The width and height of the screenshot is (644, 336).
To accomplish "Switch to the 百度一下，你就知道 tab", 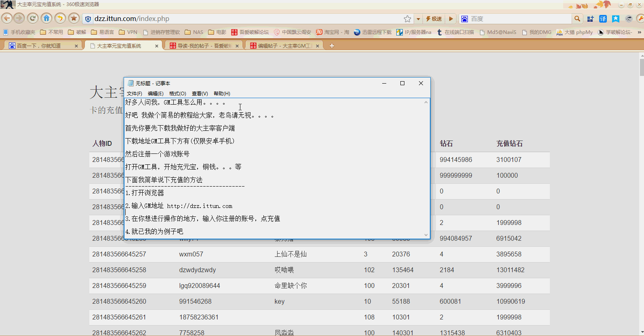I will coord(39,46).
